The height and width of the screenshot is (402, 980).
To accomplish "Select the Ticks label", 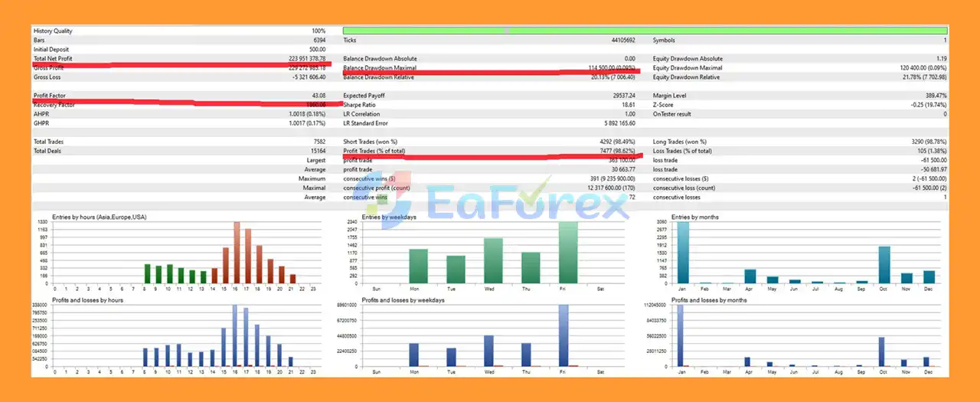I will [x=350, y=40].
